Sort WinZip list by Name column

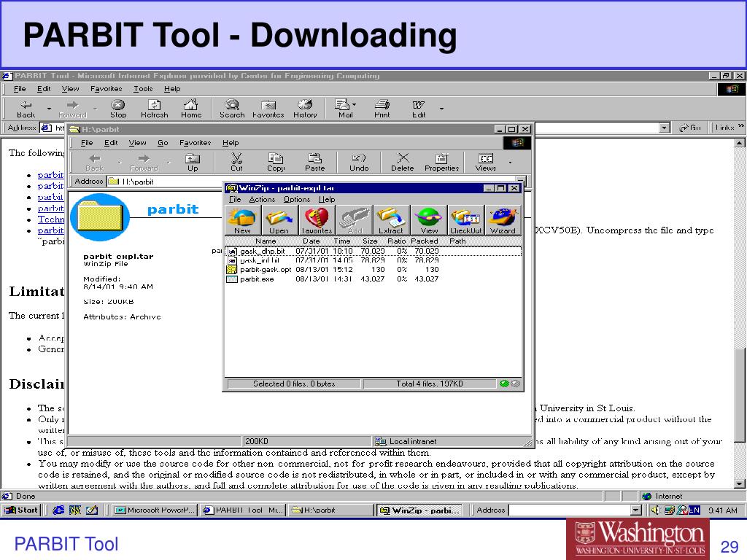pyautogui.click(x=266, y=241)
